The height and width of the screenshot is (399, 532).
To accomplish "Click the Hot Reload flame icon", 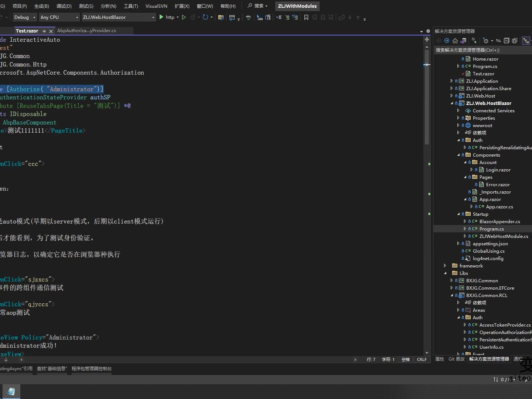I will click(192, 17).
